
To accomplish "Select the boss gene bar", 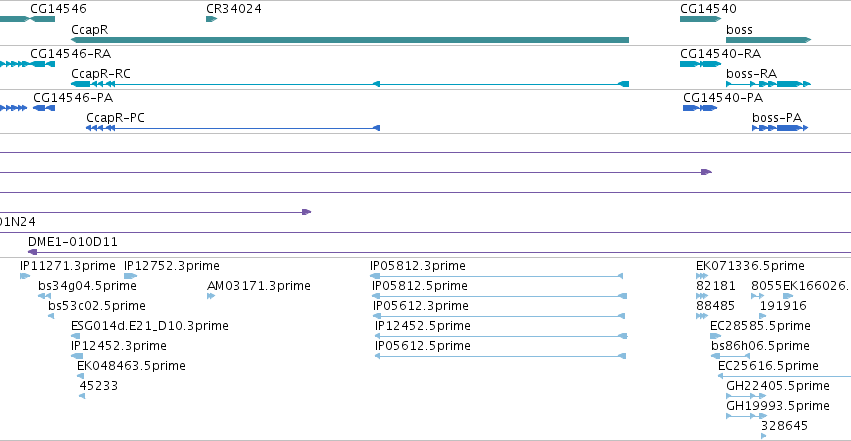I will tap(769, 40).
